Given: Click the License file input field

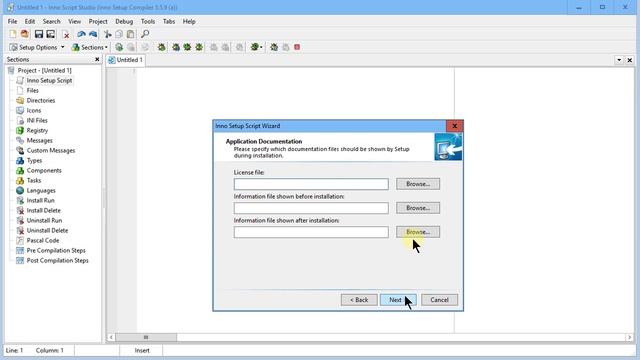Looking at the screenshot, I should (x=311, y=184).
